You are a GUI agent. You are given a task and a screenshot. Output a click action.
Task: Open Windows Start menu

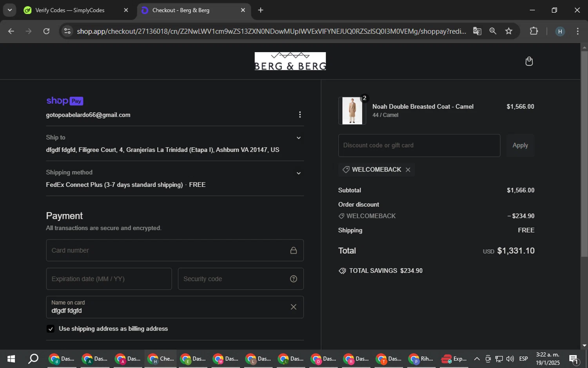[x=11, y=359]
